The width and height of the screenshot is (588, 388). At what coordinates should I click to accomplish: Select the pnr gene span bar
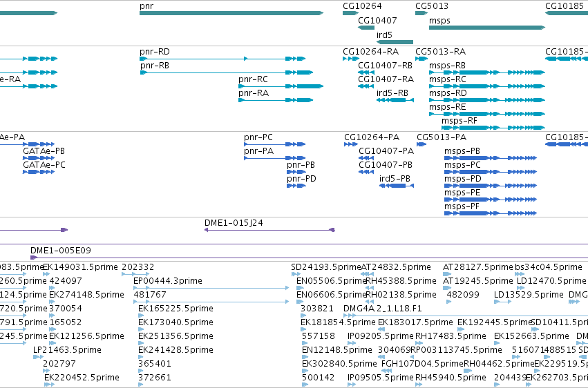pyautogui.click(x=231, y=13)
